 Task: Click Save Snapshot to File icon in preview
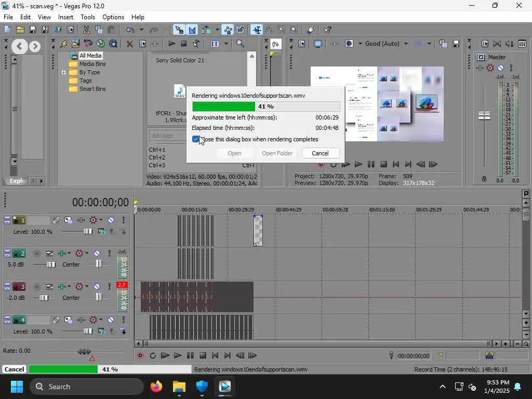(x=456, y=44)
